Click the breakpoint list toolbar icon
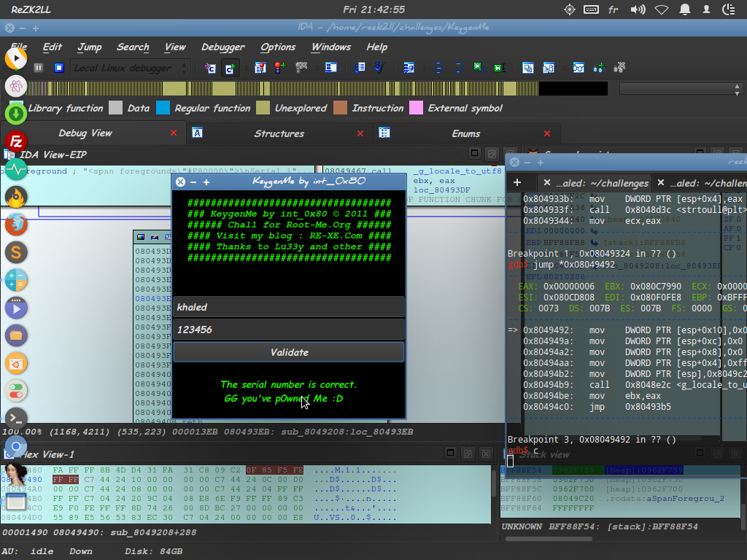 [260, 68]
